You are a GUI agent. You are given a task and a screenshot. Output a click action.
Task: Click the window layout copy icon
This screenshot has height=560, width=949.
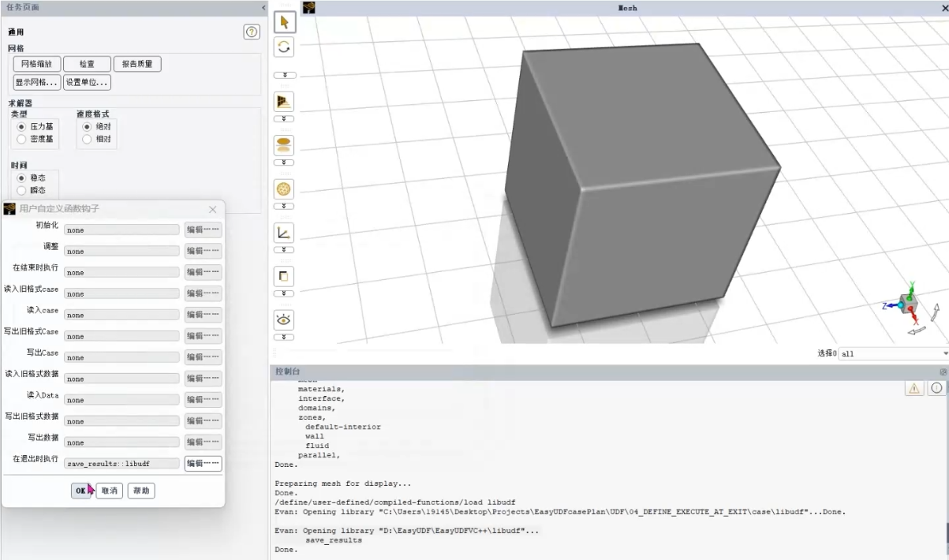284,276
